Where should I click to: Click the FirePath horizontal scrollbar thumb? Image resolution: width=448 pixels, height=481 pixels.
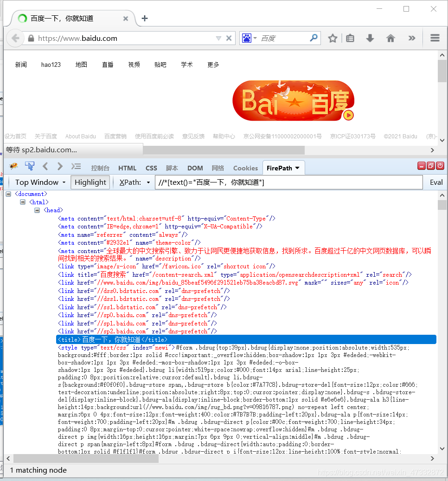pyautogui.click(x=86, y=458)
